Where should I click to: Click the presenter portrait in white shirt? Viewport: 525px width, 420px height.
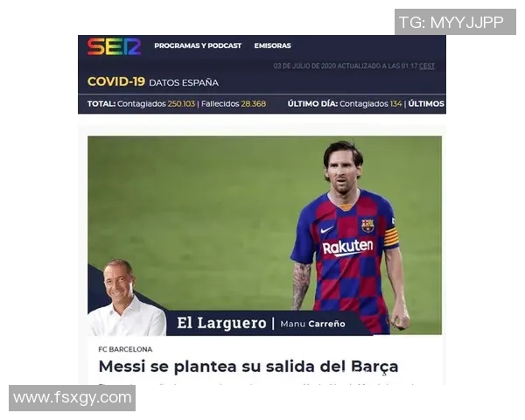(127, 297)
